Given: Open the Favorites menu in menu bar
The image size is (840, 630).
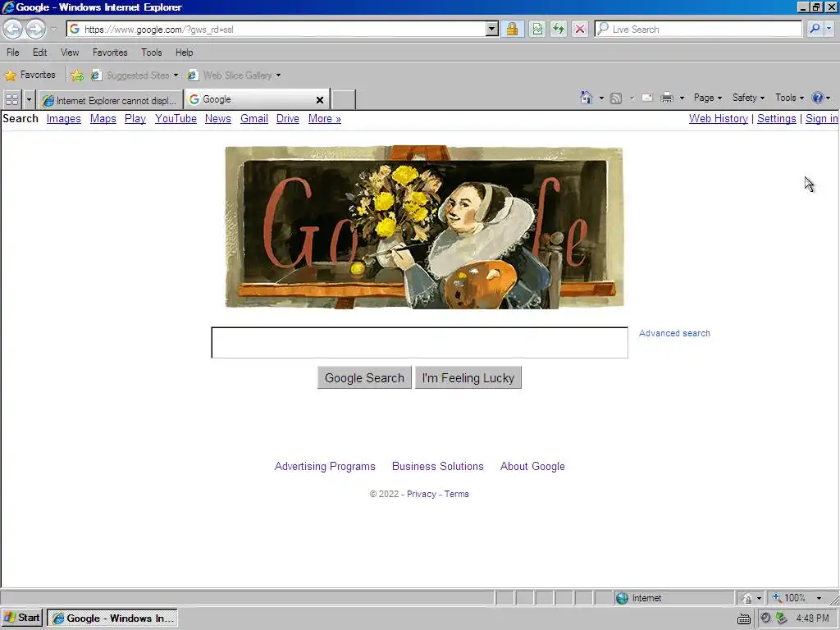Looking at the screenshot, I should [110, 52].
